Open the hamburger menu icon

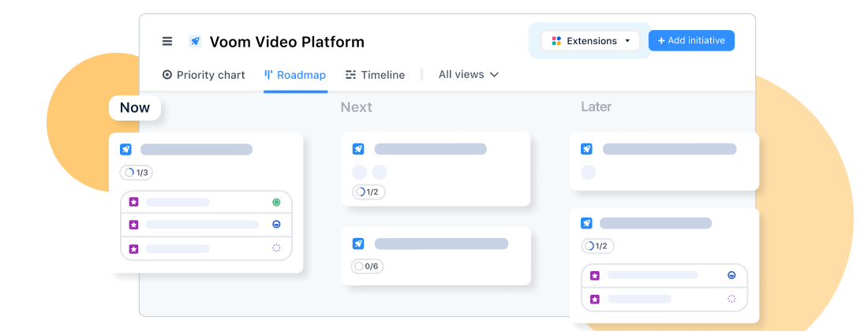(x=167, y=42)
